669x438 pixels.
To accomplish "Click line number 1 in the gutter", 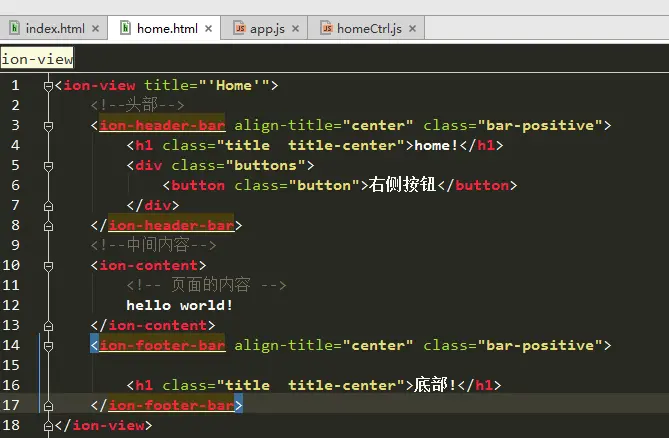I will click(x=15, y=85).
